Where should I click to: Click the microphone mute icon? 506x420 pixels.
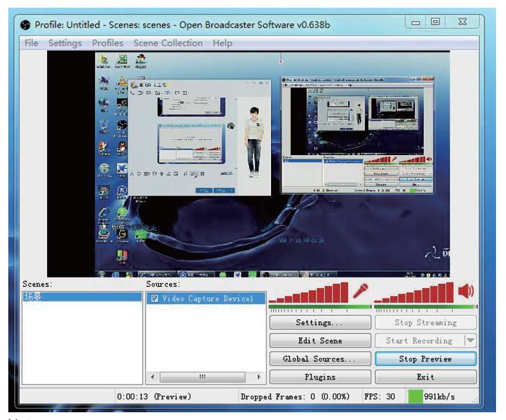point(361,291)
